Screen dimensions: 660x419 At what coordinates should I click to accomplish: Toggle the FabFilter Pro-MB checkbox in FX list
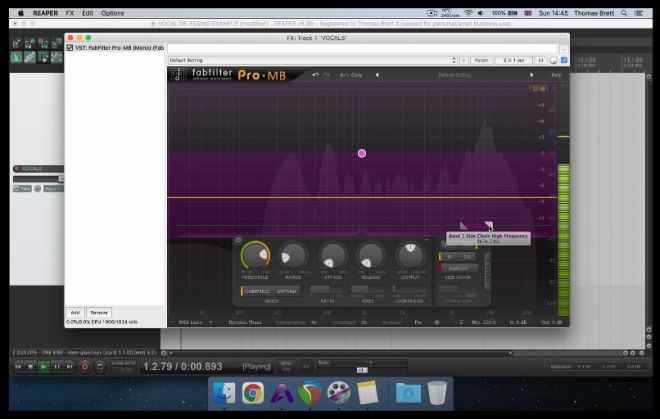tap(70, 48)
